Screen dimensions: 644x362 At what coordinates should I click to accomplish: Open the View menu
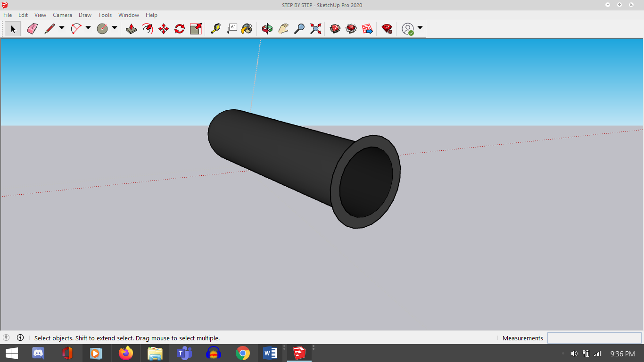click(40, 15)
